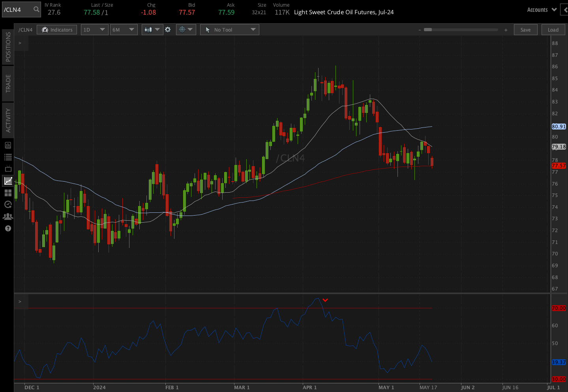This screenshot has width=568, height=392.
Task: Open the watchlist list icon in sidebar
Action: click(x=8, y=157)
